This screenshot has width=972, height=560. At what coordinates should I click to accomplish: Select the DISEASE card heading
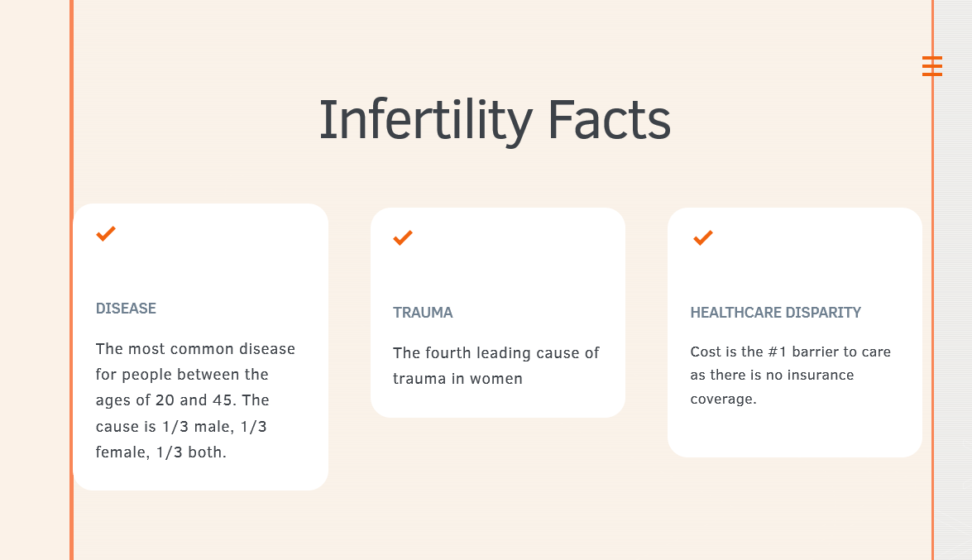(x=126, y=309)
